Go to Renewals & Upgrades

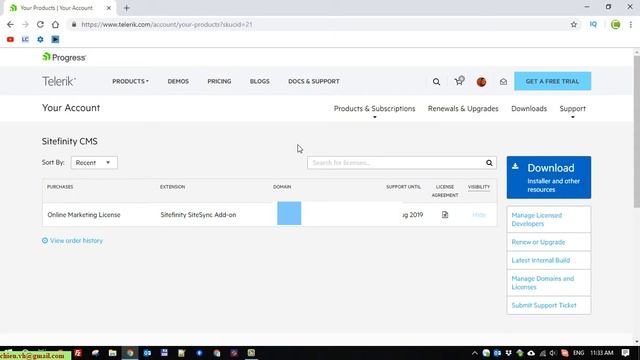pyautogui.click(x=463, y=109)
